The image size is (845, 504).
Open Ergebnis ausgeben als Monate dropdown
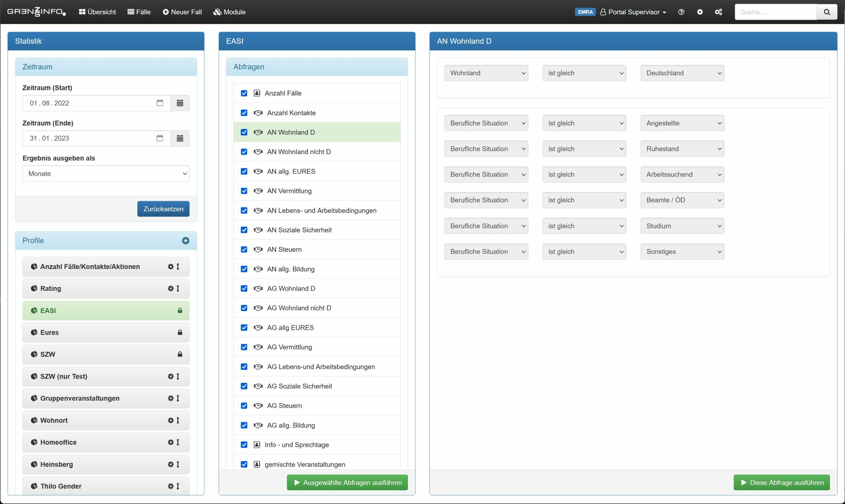(106, 173)
